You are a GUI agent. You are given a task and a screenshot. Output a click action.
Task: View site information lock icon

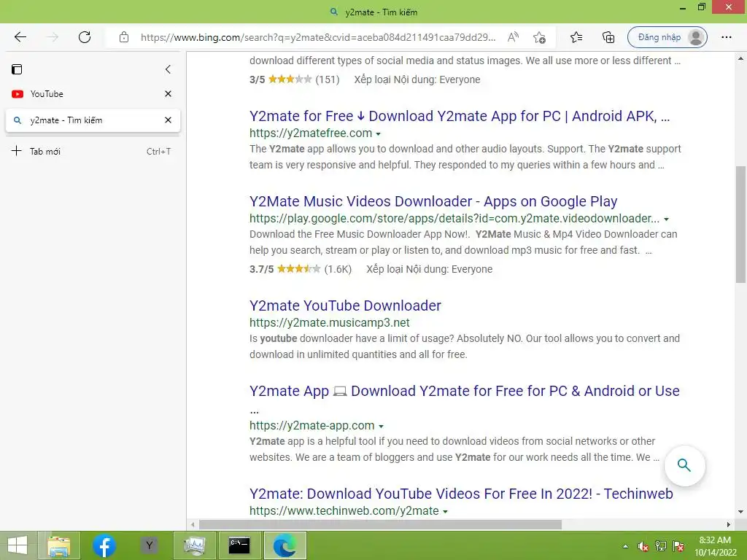click(124, 37)
